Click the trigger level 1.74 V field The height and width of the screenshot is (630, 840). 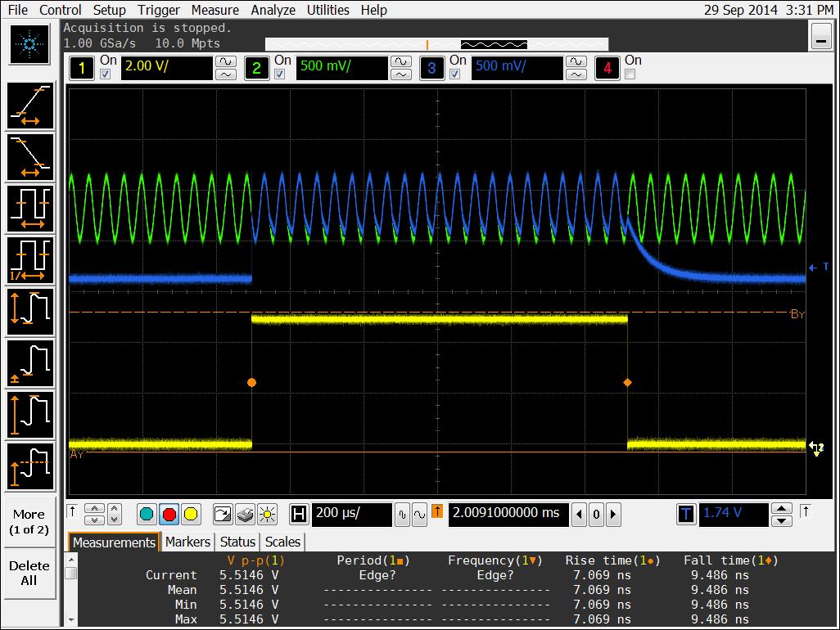point(734,514)
